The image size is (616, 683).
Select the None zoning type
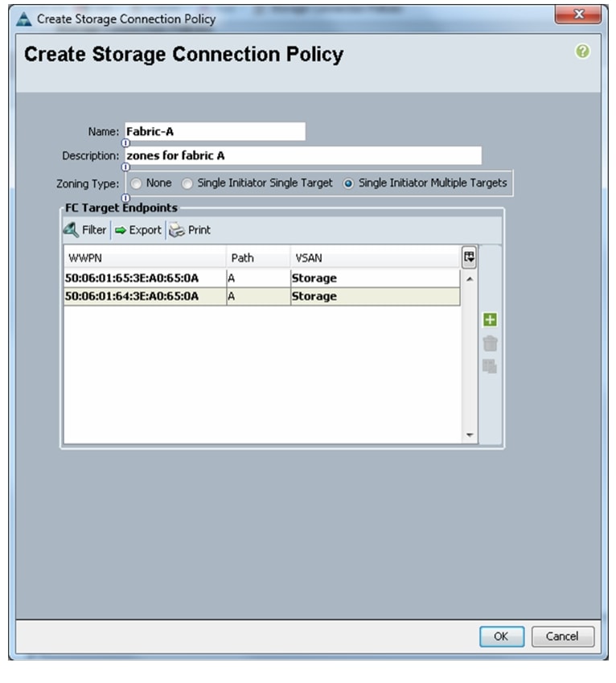click(137, 183)
